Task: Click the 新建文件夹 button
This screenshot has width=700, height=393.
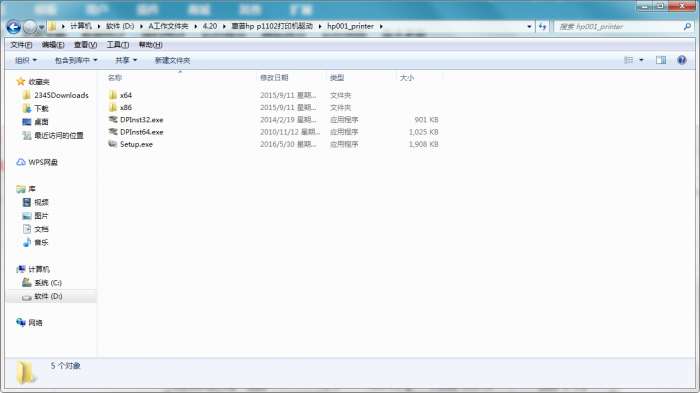Action: tap(172, 60)
